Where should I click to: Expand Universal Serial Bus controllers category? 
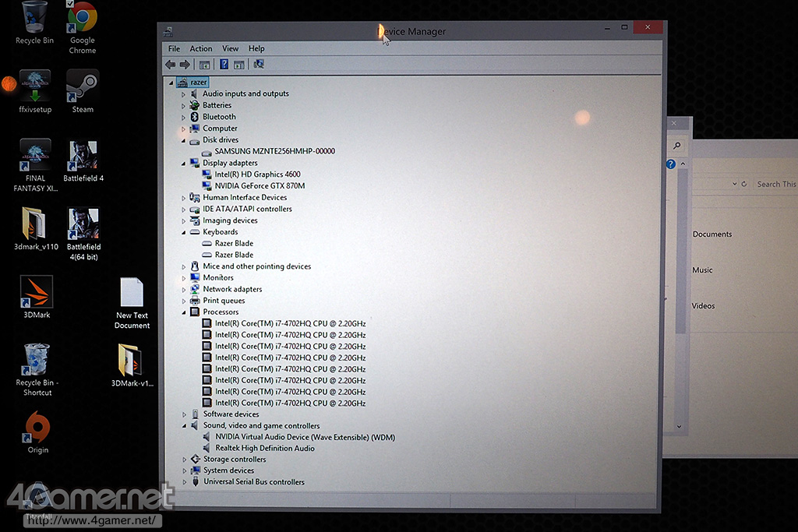(184, 482)
